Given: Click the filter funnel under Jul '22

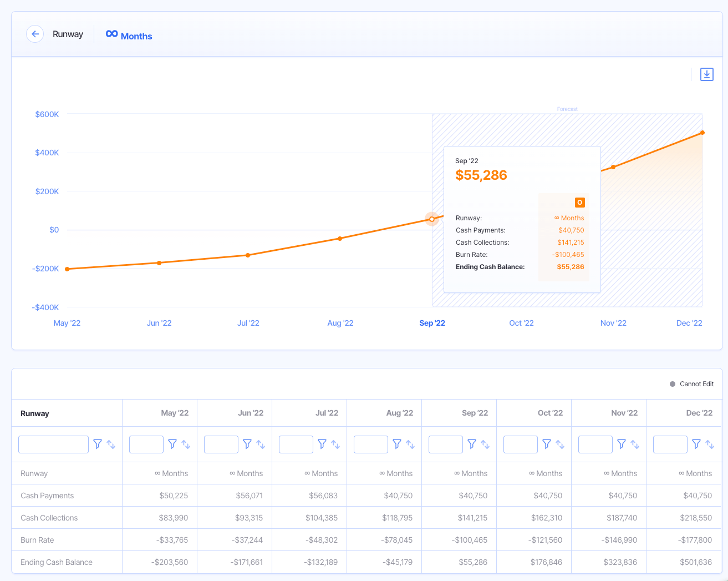Looking at the screenshot, I should click(322, 444).
